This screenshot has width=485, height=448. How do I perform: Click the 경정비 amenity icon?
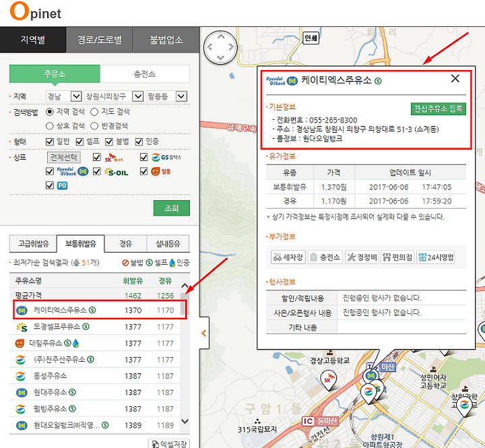pos(362,257)
